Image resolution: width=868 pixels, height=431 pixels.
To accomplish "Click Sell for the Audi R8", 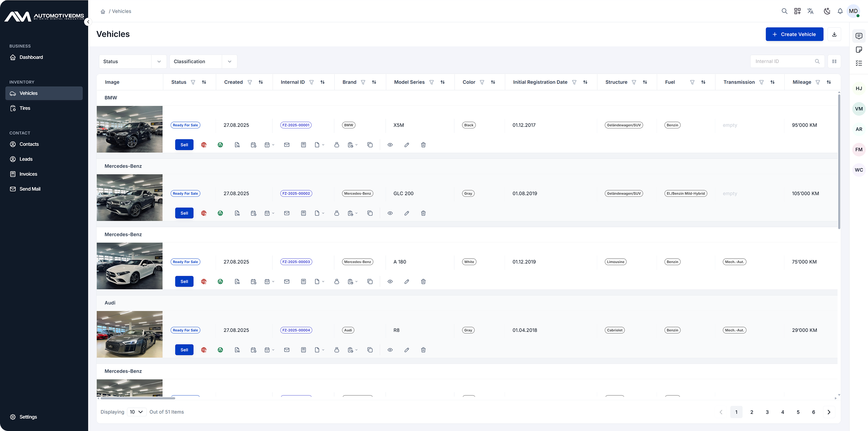I will click(184, 350).
